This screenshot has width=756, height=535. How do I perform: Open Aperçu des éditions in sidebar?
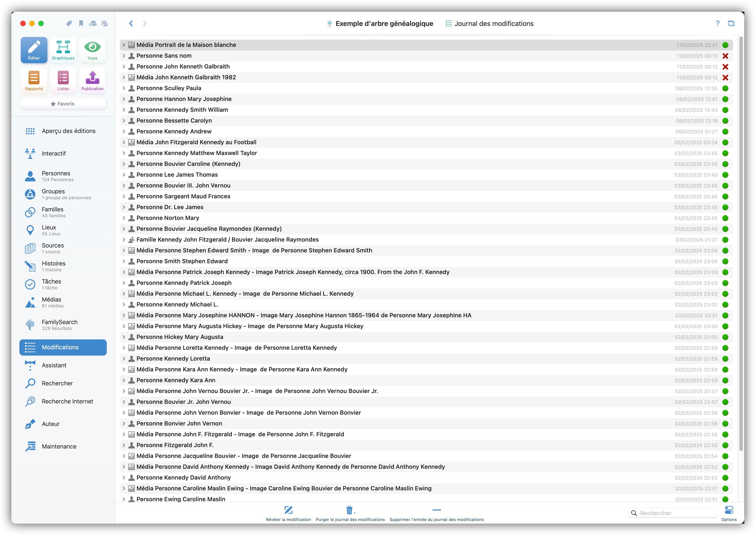(63, 131)
